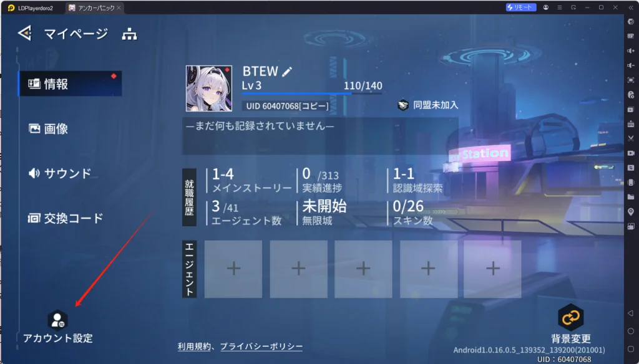Add agent to the fifth empty slot
Screen dimensions: 639x364
coord(493,269)
